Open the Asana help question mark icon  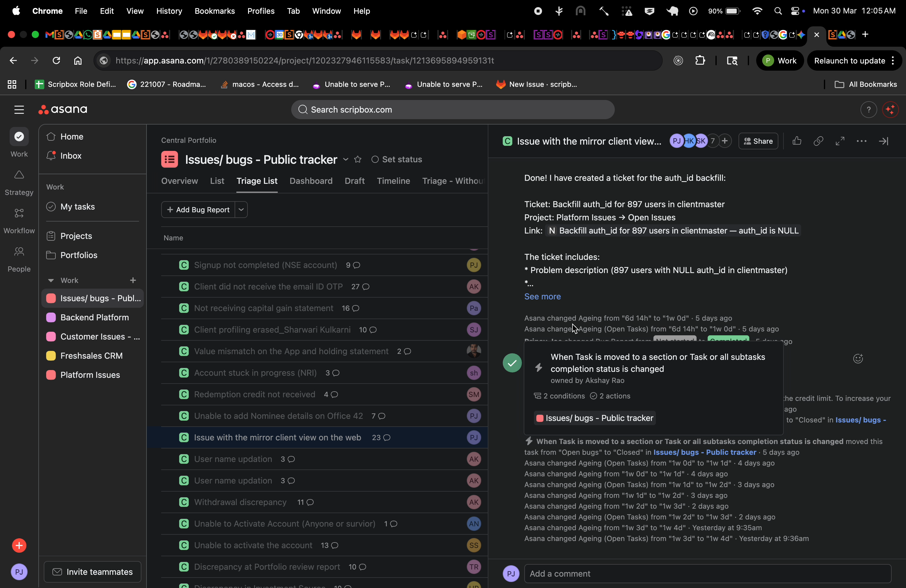(868, 110)
